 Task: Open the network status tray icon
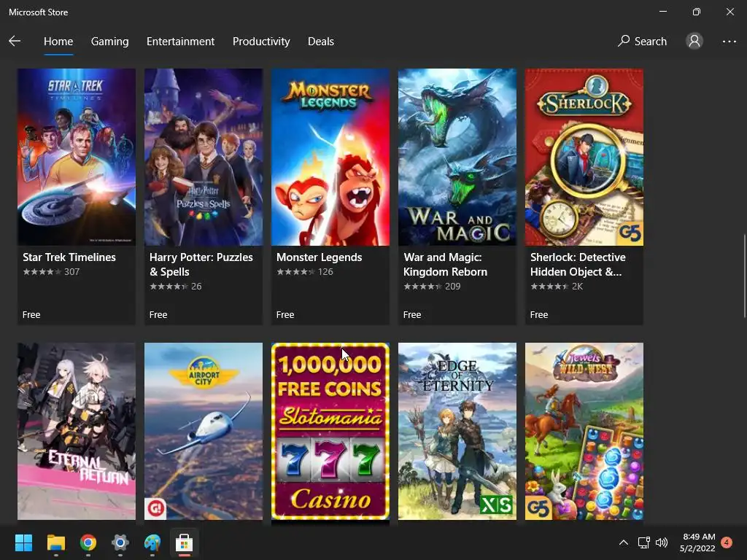(643, 542)
